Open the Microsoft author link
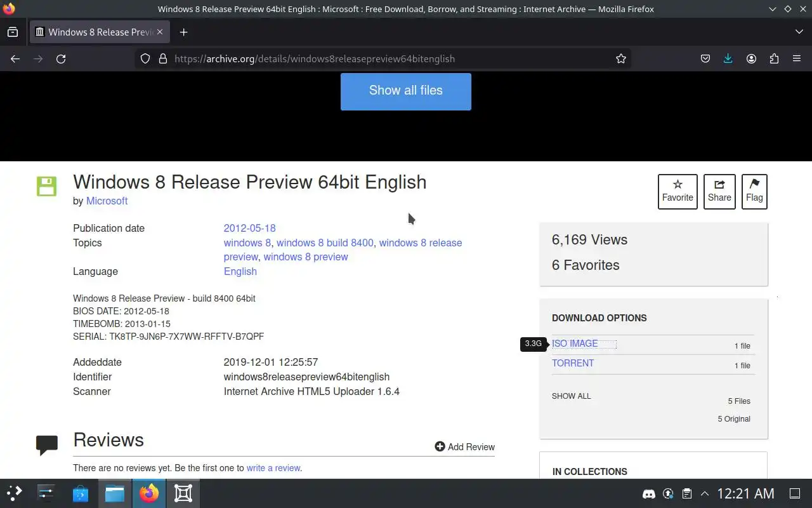The width and height of the screenshot is (812, 508). pyautogui.click(x=107, y=201)
